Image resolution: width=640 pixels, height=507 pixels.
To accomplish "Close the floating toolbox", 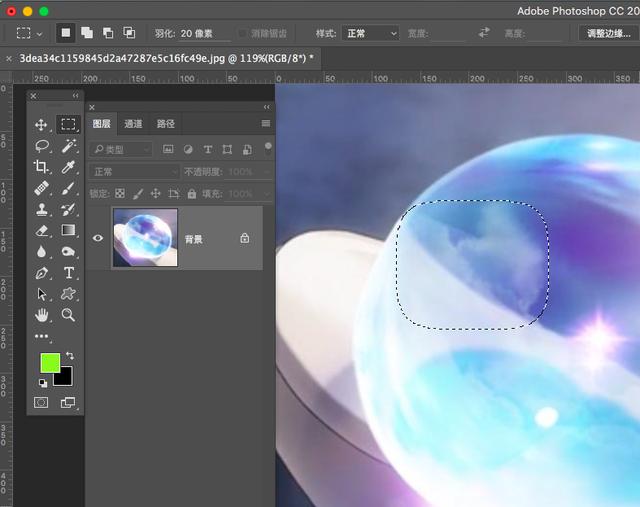I will [x=33, y=96].
